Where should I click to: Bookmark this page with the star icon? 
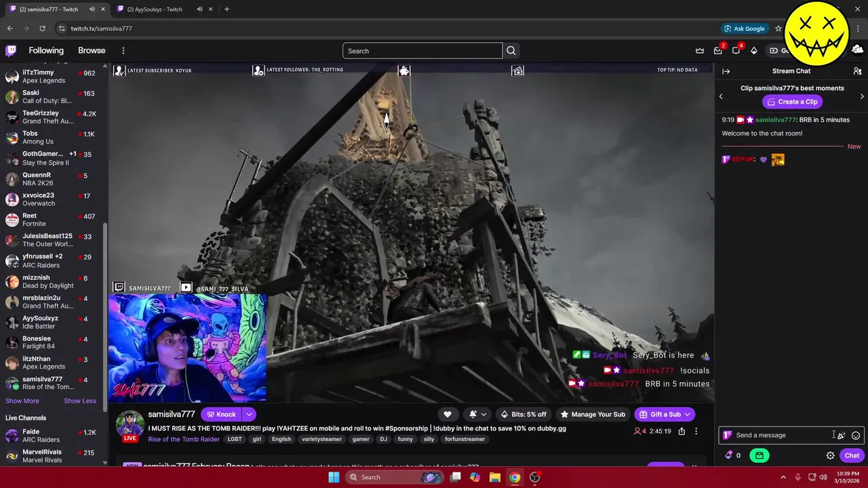[x=778, y=28]
